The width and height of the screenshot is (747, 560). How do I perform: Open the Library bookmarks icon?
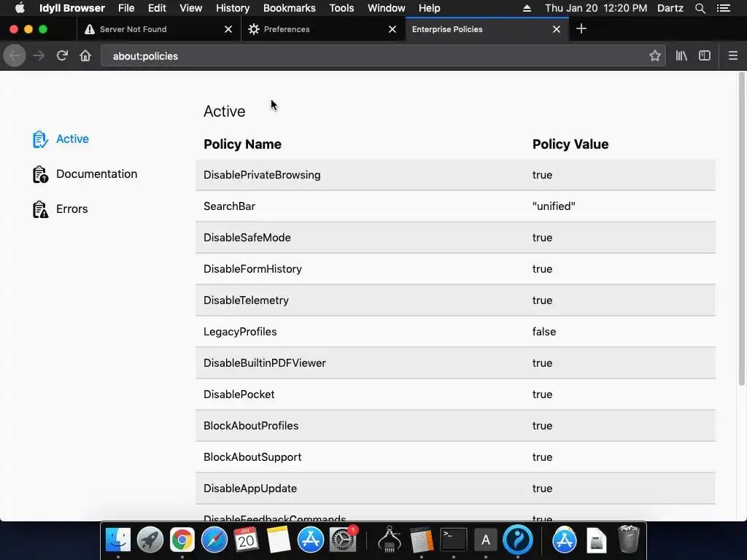(x=681, y=55)
